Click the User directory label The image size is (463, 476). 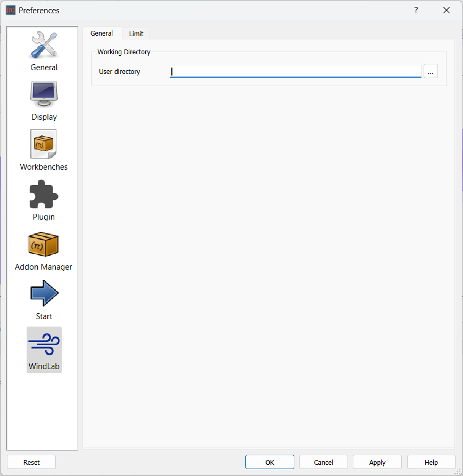click(x=119, y=71)
